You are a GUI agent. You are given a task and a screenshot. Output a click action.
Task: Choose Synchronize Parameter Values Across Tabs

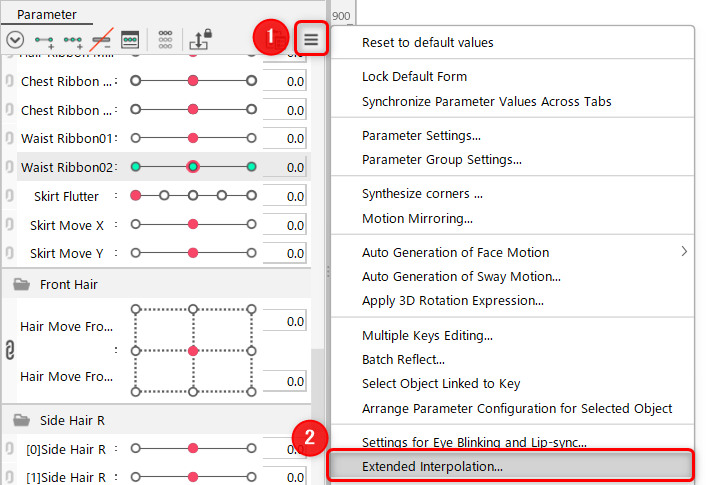(487, 101)
